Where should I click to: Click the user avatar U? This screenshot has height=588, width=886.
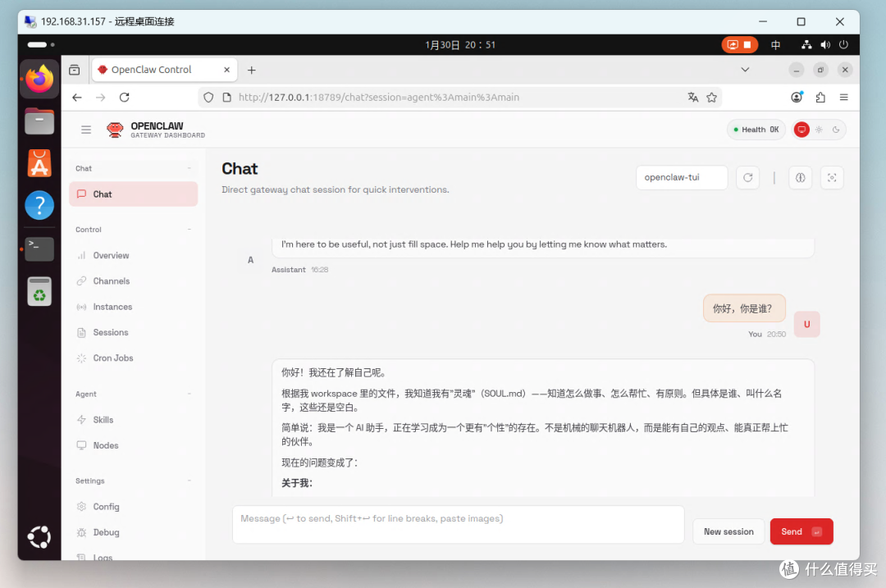point(806,324)
